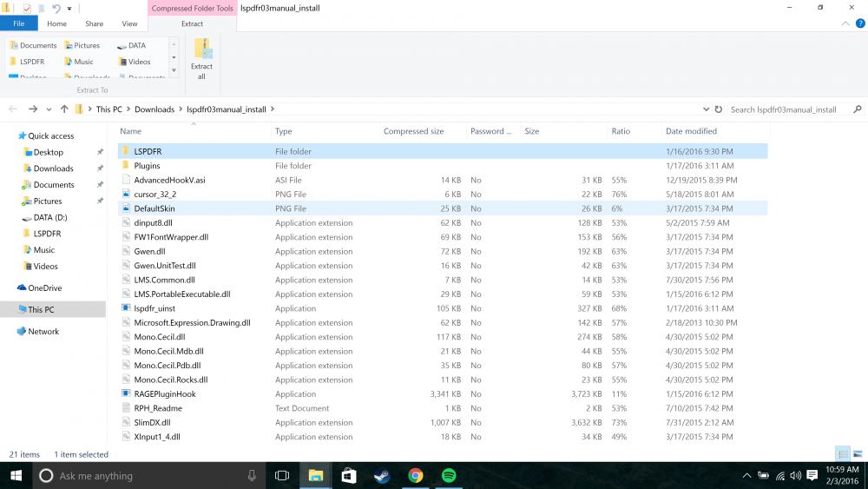Open the volume control in tray
Screen dimensions: 868x489
click(796, 475)
